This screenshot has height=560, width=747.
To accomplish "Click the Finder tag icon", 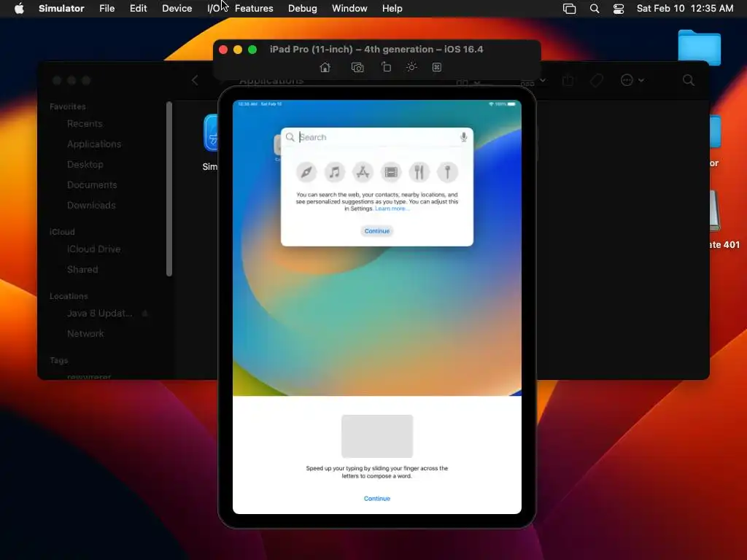I will tap(597, 80).
